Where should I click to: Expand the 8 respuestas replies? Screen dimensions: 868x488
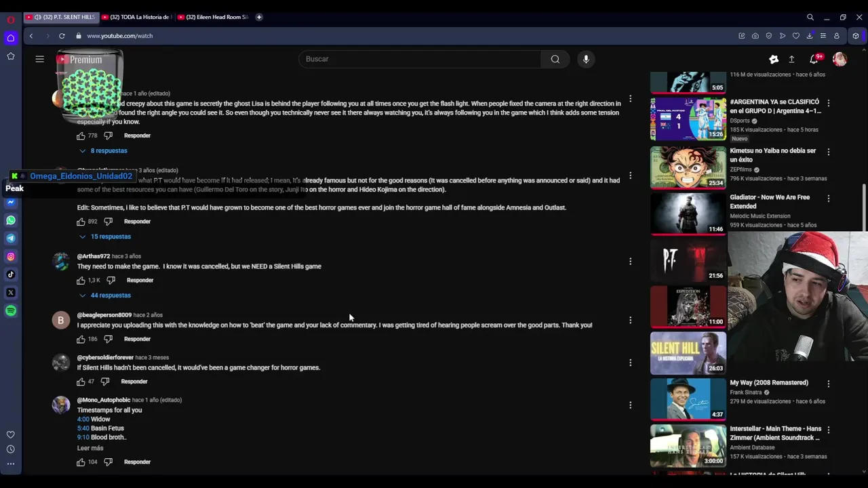(x=103, y=150)
